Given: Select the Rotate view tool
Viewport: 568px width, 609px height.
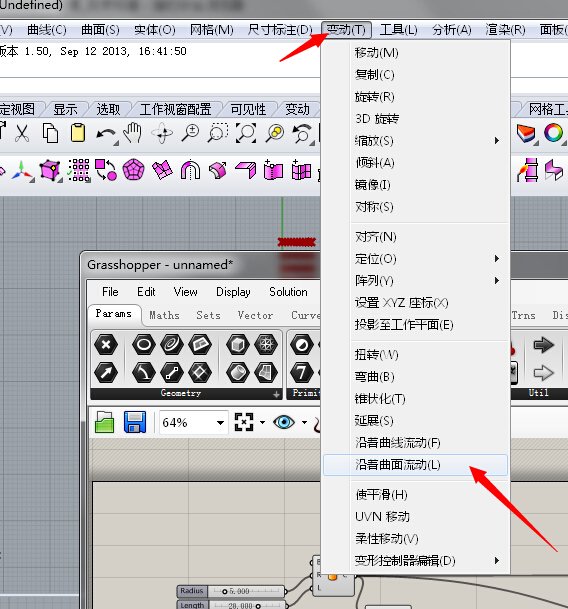Looking at the screenshot, I should coord(162,133).
